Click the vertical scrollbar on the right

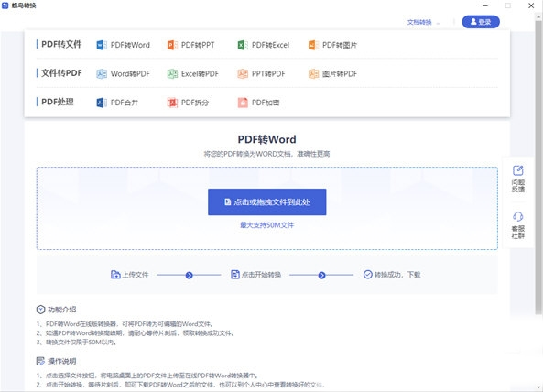pyautogui.click(x=538, y=166)
